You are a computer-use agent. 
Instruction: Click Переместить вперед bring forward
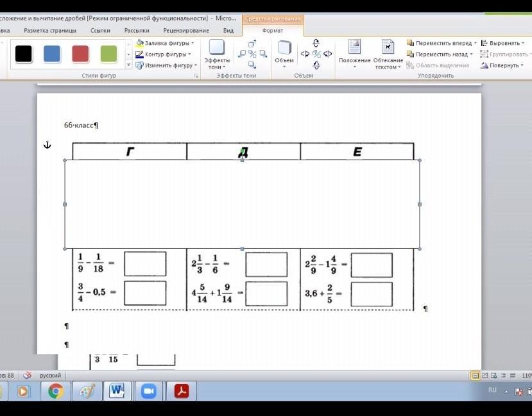(x=440, y=43)
